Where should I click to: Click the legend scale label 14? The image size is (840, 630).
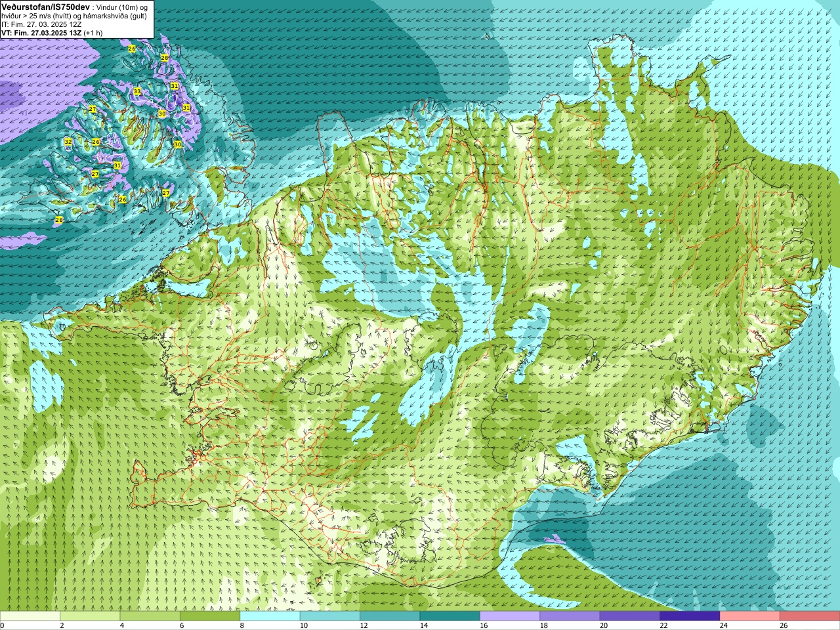tap(424, 625)
